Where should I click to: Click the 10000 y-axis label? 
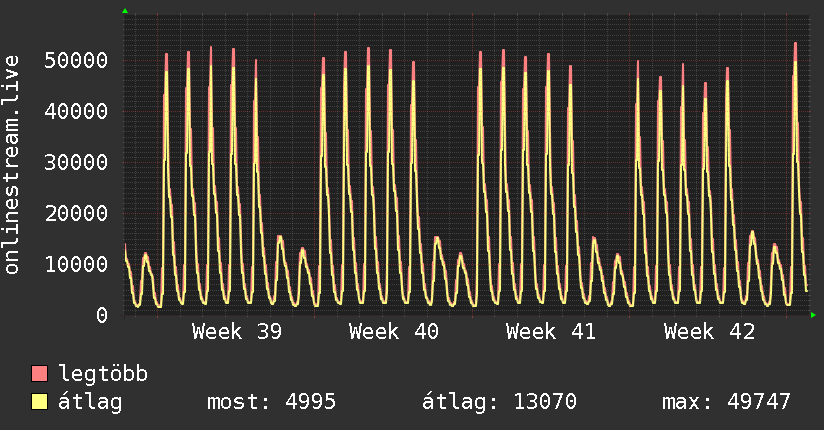tap(76, 264)
